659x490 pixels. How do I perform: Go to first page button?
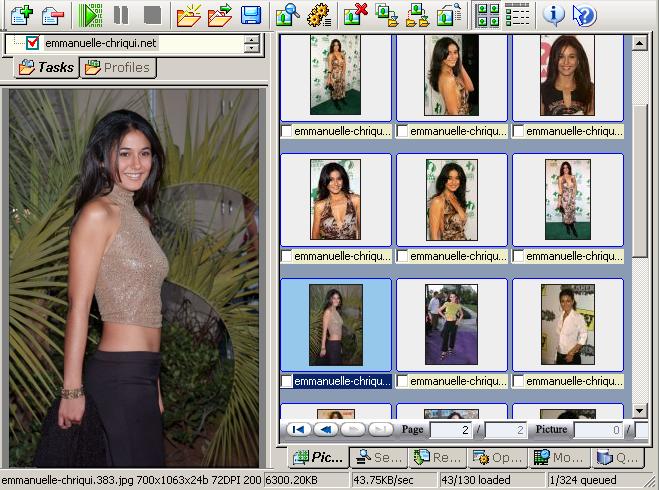click(299, 429)
